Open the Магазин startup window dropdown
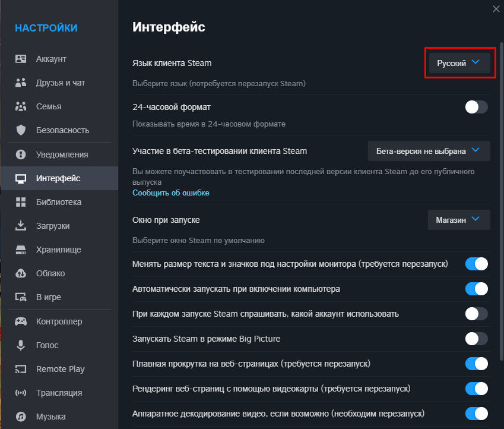This screenshot has height=429, width=504. click(459, 220)
